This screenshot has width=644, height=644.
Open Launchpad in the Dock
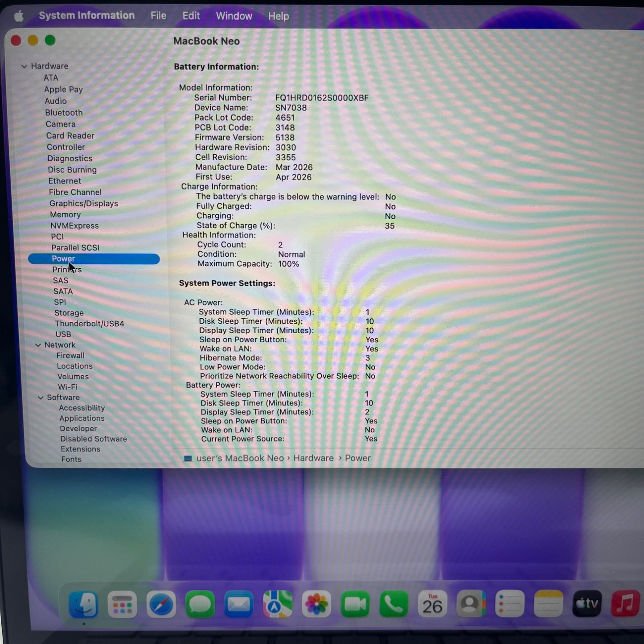click(122, 605)
